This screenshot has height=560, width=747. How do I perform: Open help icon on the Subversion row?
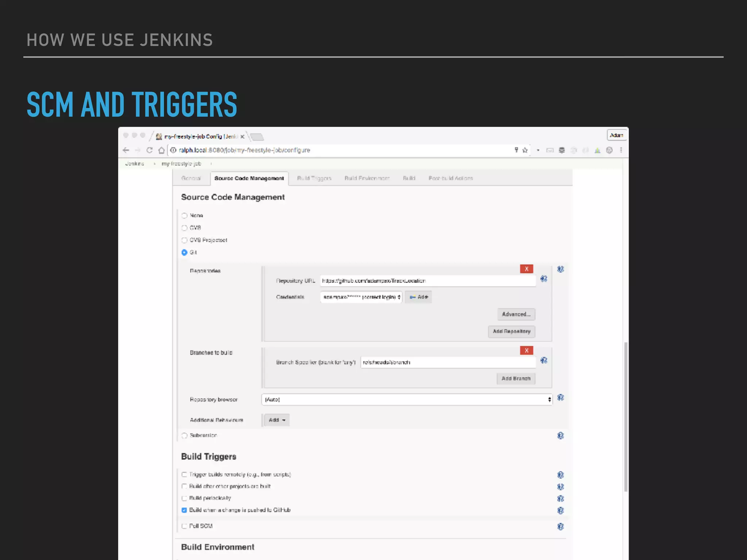(561, 436)
